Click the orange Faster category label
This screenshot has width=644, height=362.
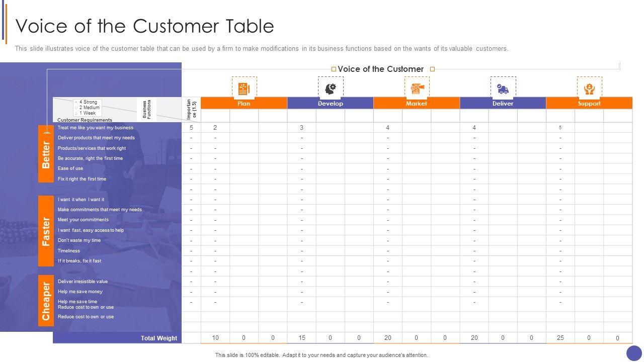(46, 231)
